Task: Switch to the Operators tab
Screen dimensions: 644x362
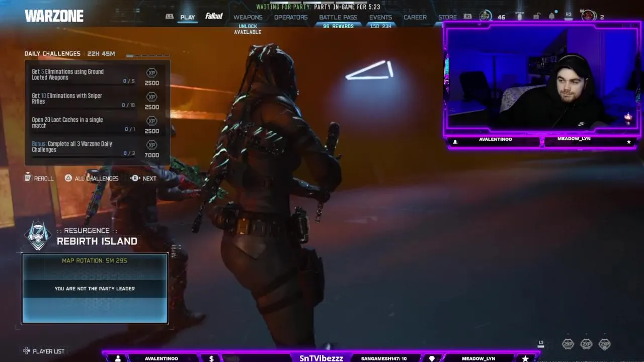Action: coord(291,17)
